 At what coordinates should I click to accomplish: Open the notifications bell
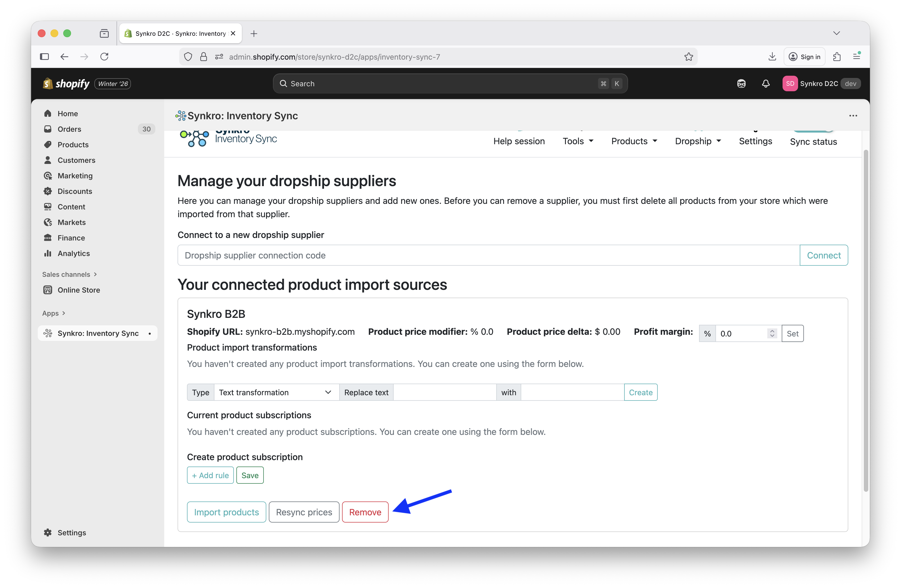765,83
